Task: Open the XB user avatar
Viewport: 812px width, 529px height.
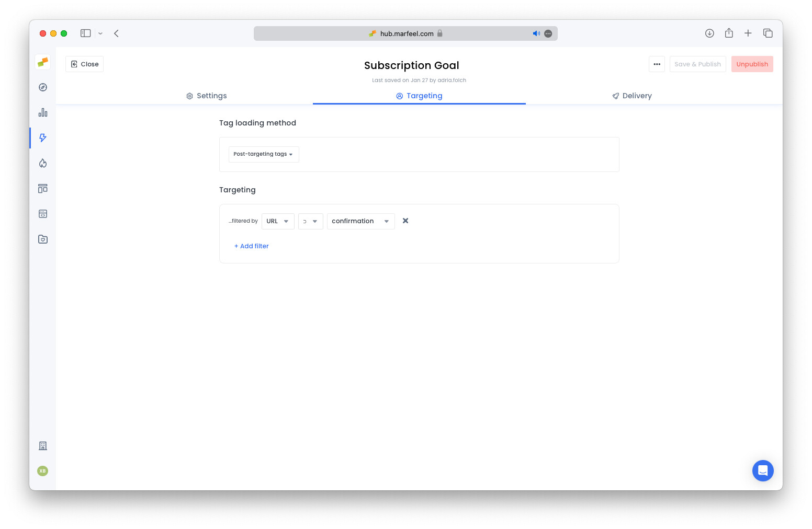Action: point(42,471)
